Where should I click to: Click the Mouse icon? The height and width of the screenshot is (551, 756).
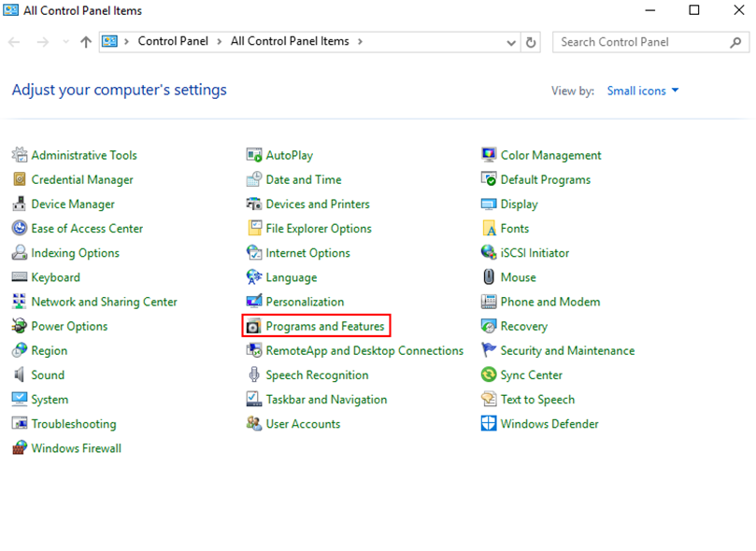pos(489,277)
